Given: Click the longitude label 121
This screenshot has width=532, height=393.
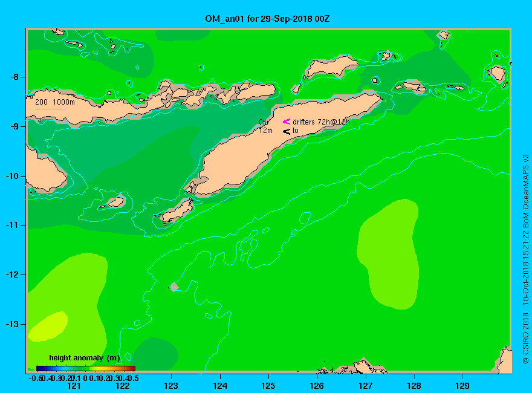Looking at the screenshot, I should click(x=74, y=386).
